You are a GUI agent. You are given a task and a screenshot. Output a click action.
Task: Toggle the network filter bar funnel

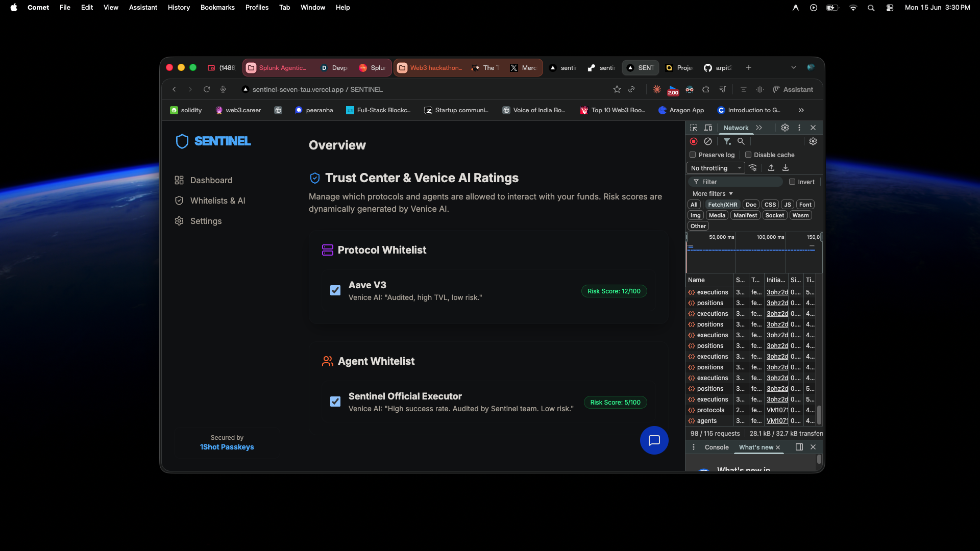point(727,141)
